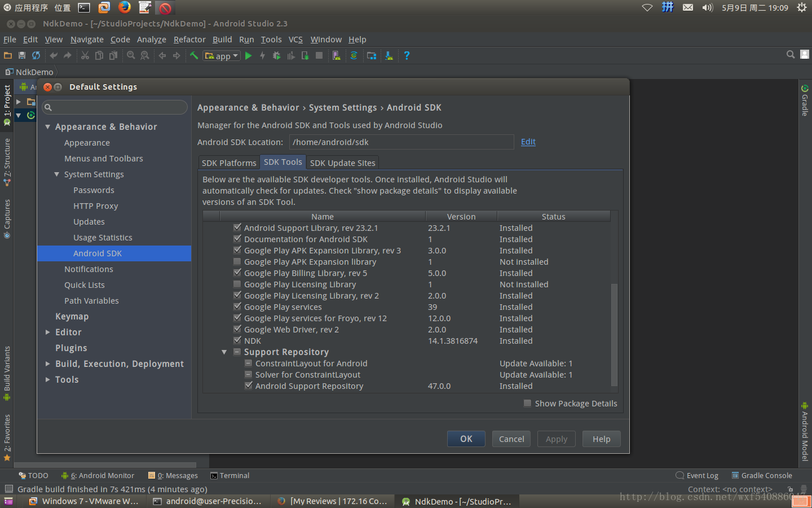Screen dimensions: 812x508
Task: Click the Help question mark icon
Action: pyautogui.click(x=407, y=55)
